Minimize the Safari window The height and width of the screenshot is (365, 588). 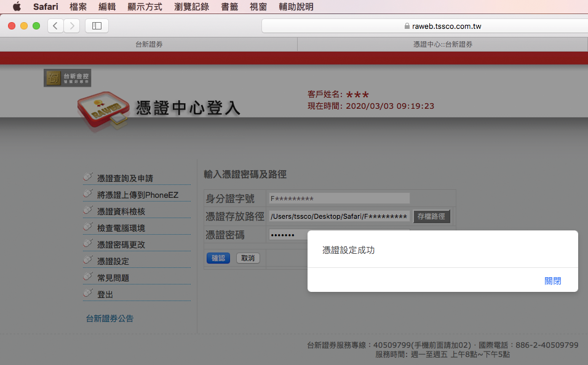coord(24,25)
